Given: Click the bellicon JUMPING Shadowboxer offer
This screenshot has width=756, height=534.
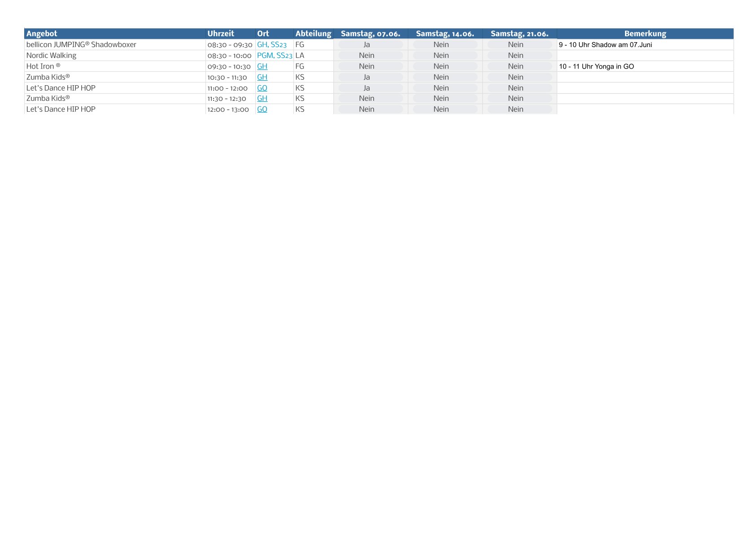Looking at the screenshot, I should coord(81,45).
